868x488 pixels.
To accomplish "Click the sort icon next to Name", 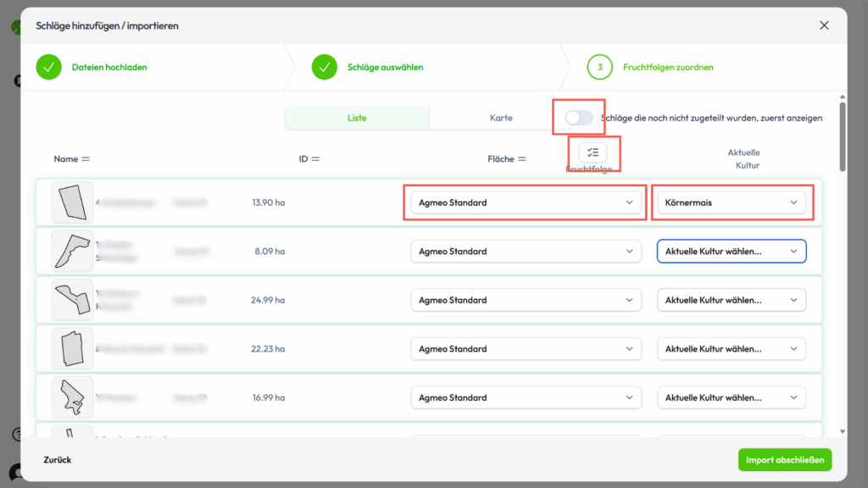I will (86, 159).
